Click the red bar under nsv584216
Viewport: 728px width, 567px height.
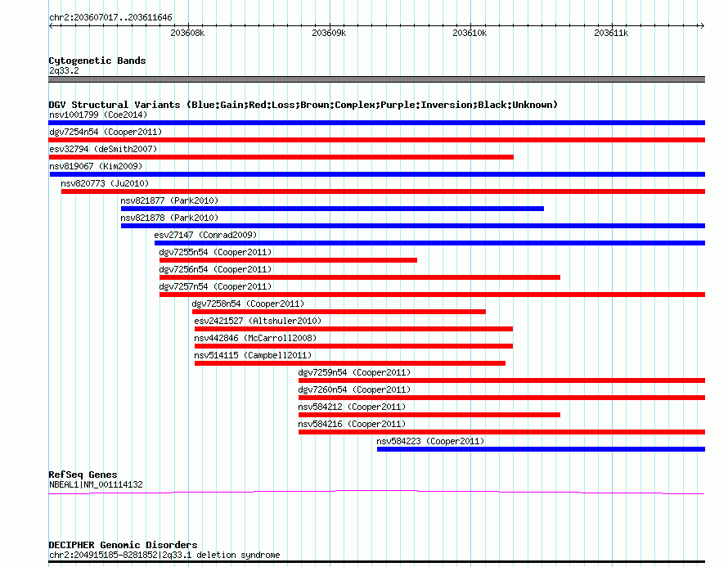coord(501,432)
